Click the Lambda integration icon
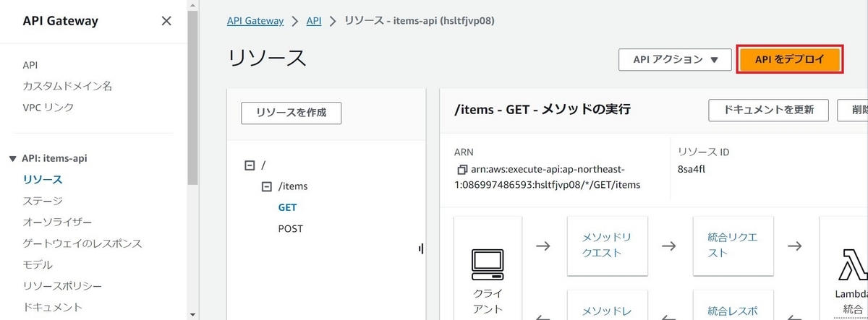The width and height of the screenshot is (868, 320). (852, 265)
